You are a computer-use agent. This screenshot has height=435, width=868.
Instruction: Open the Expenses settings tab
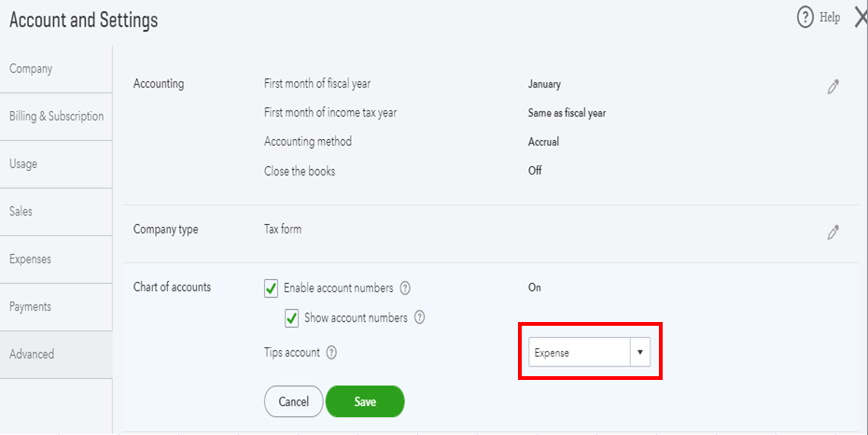(30, 260)
